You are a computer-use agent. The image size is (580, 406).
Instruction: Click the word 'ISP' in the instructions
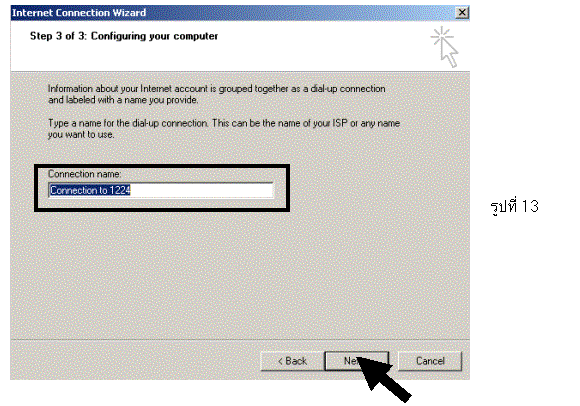tap(340, 123)
